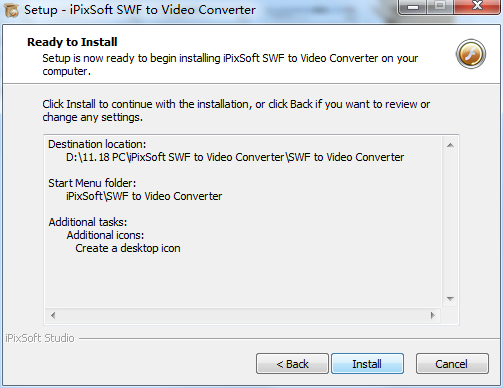
Task: Open the setup box icon in title bar
Action: [x=11, y=10]
